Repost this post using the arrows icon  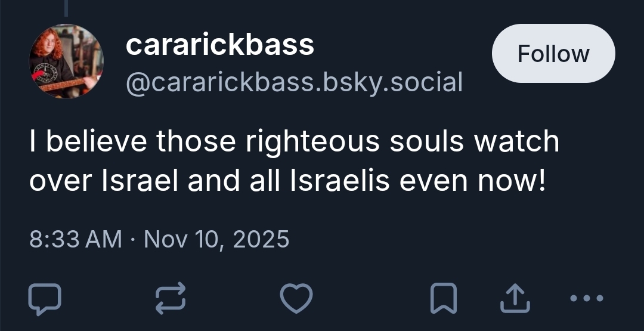pos(171,298)
